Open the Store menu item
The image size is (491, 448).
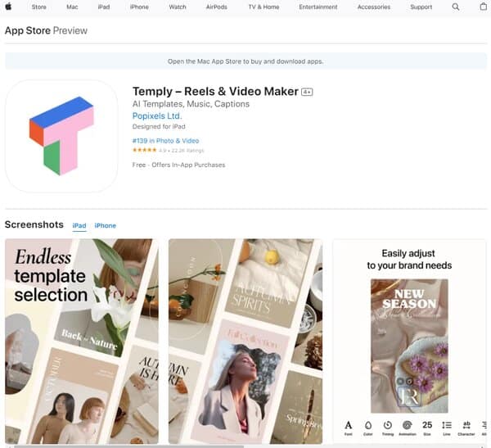click(38, 7)
